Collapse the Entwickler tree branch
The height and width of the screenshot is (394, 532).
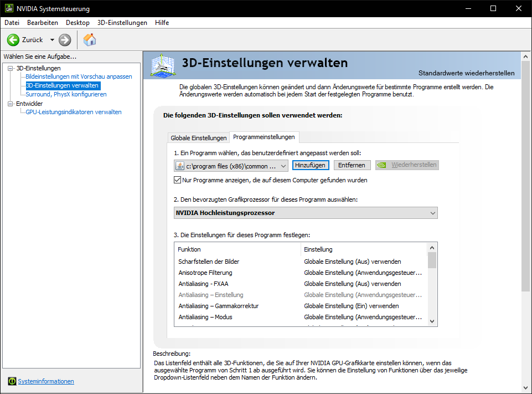click(11, 103)
